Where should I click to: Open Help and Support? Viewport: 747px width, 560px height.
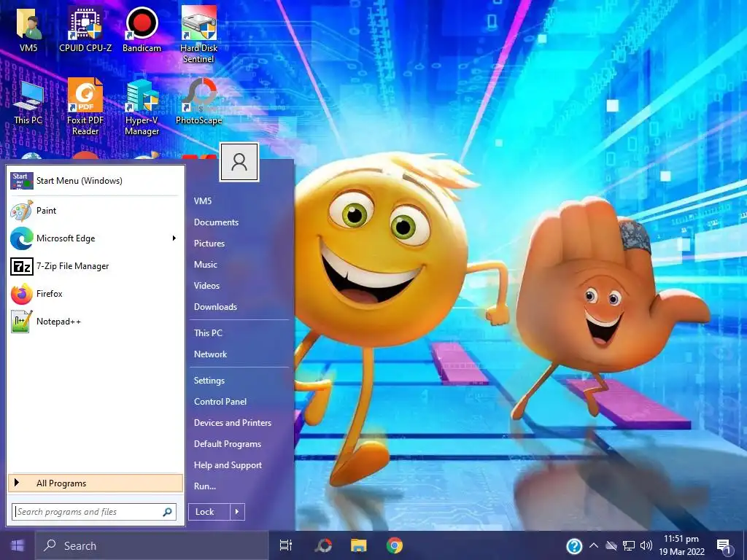[228, 465]
